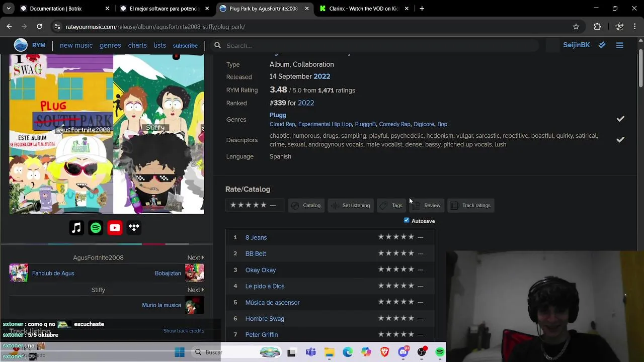The width and height of the screenshot is (644, 362).
Task: Click the Track ratings button
Action: coord(470,205)
